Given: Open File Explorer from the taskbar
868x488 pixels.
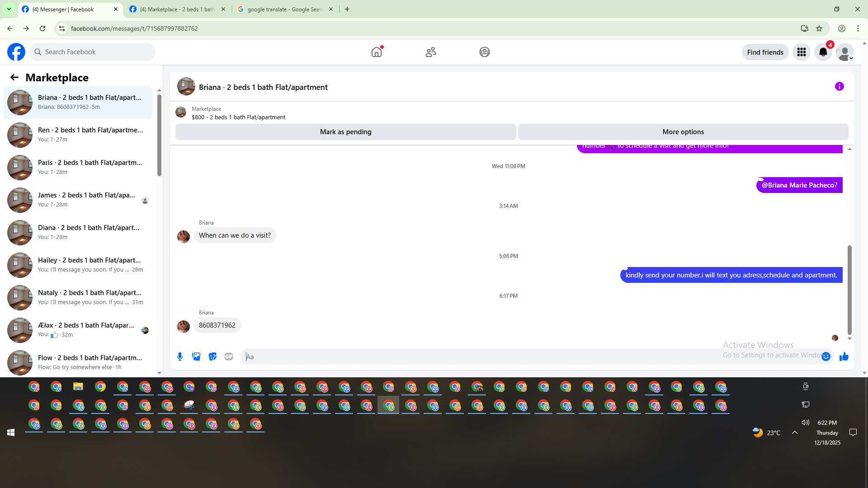Looking at the screenshot, I should [x=78, y=387].
